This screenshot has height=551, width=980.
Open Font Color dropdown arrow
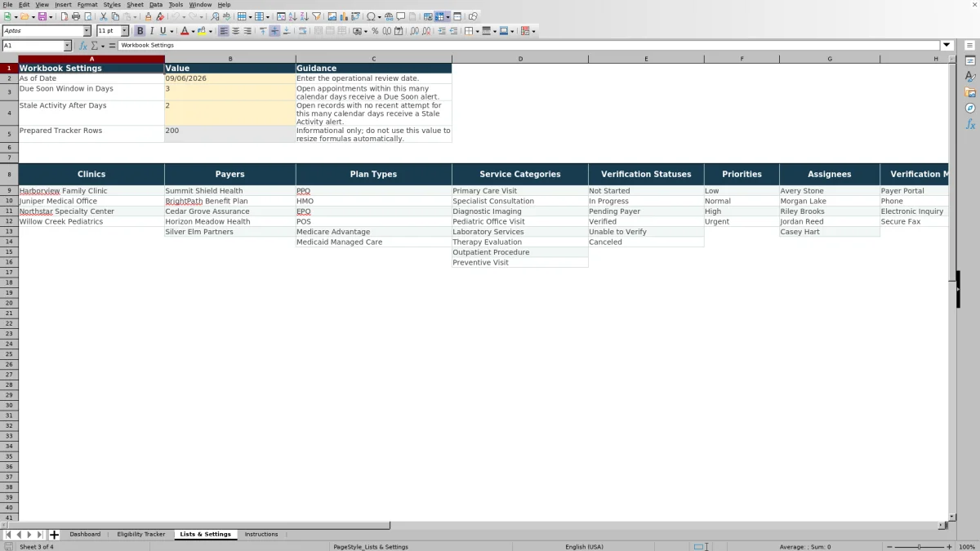point(194,31)
